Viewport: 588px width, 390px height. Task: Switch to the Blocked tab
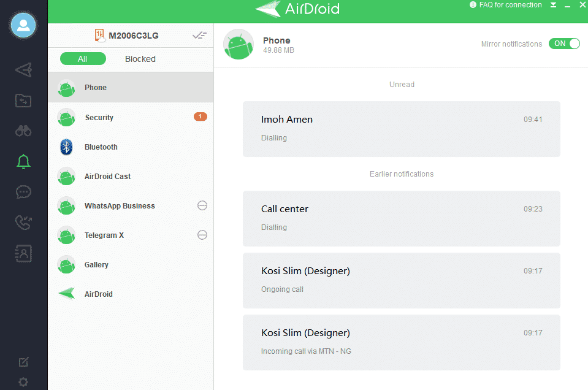140,58
